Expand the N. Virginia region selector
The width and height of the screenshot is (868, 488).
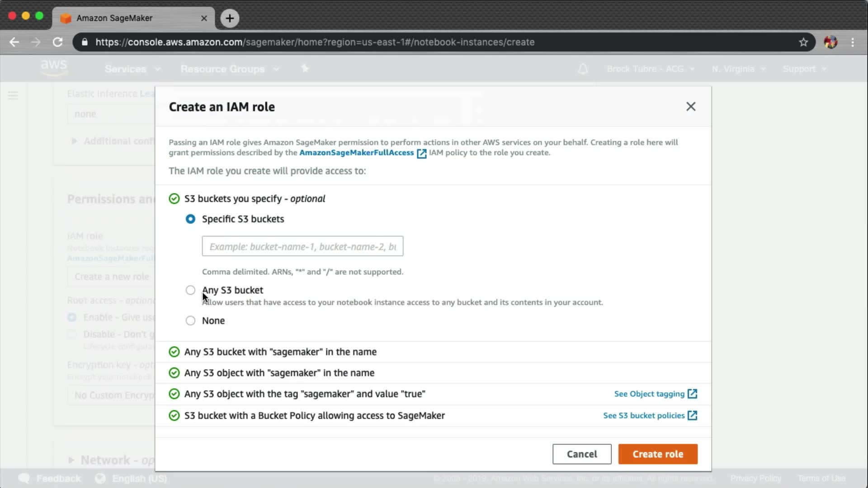tap(738, 69)
